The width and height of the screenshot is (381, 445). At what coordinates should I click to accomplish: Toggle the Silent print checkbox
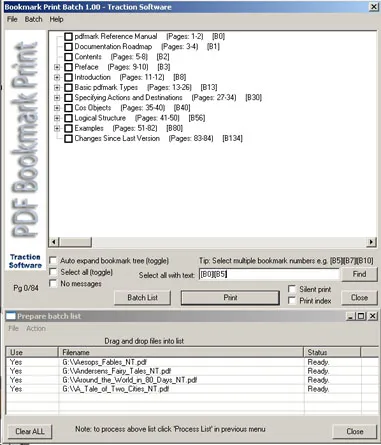(x=292, y=289)
